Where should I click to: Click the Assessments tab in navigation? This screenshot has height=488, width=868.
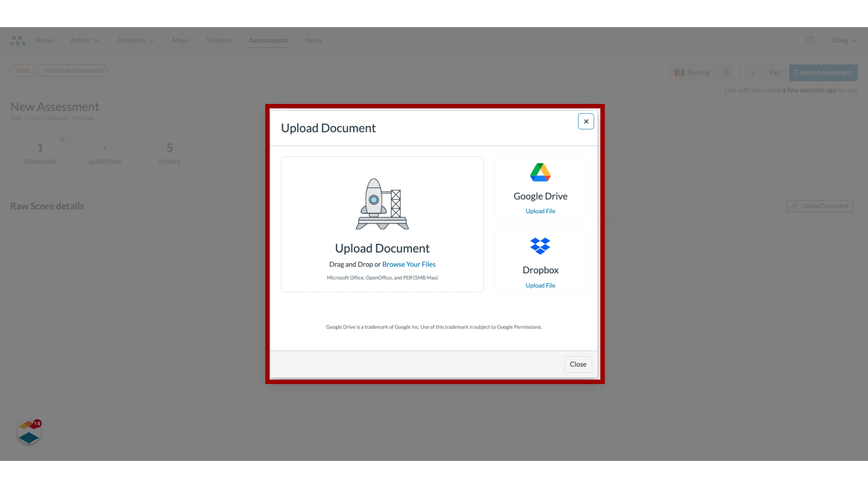click(268, 40)
